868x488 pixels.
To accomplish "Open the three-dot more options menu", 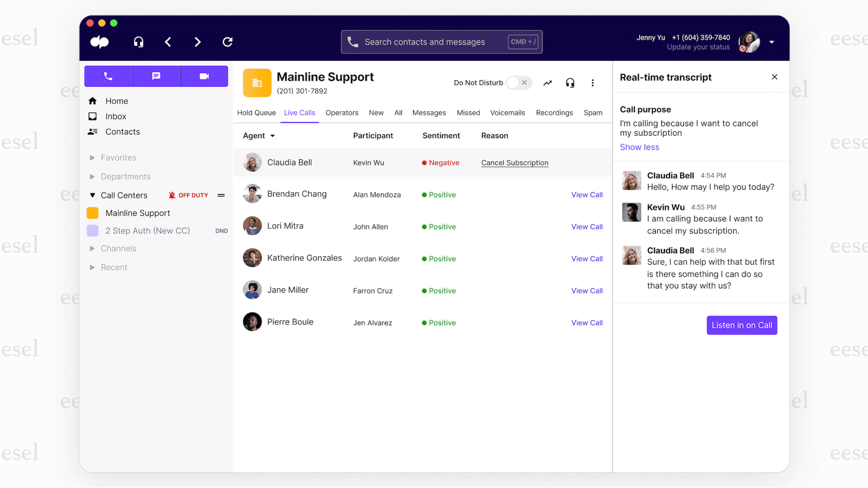I will coord(593,83).
